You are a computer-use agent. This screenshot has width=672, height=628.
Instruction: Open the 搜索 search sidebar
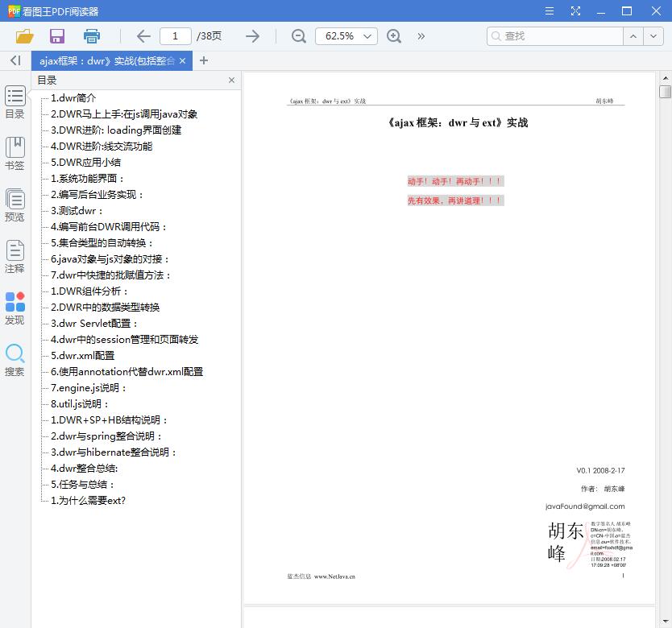pos(15,360)
